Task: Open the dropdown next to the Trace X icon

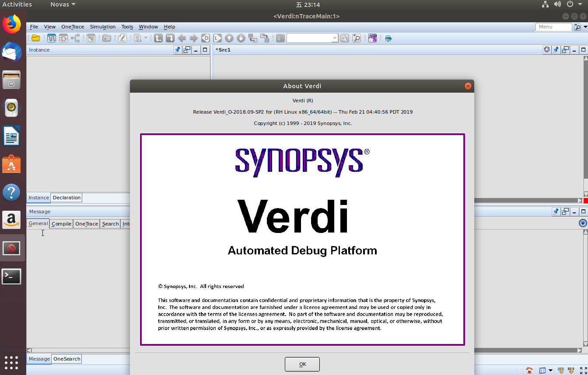Action: 146,38
